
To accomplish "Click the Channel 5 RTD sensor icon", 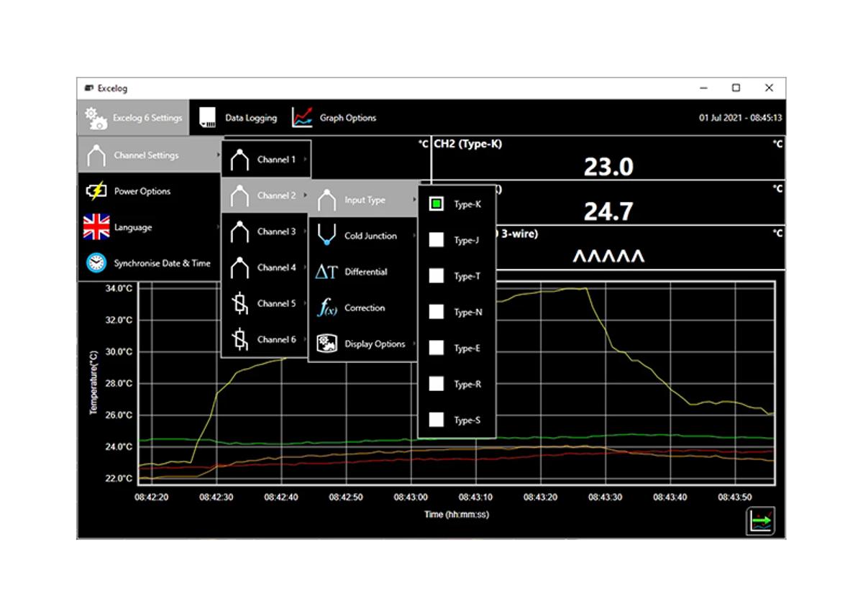I will (x=240, y=304).
